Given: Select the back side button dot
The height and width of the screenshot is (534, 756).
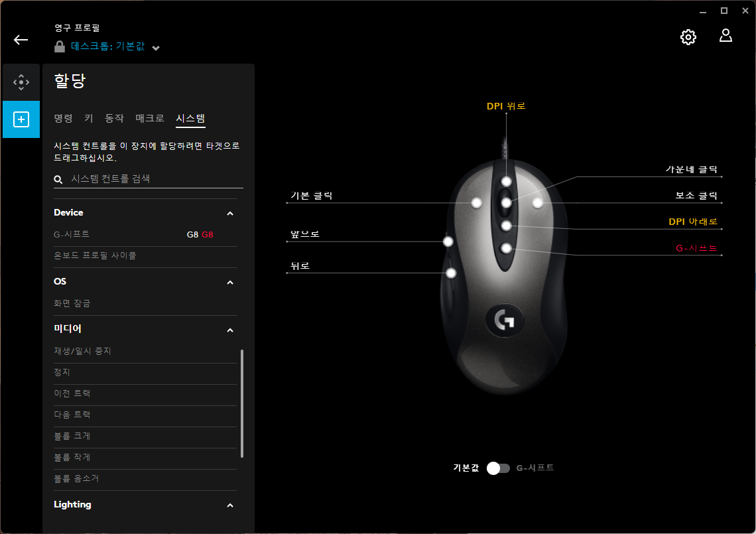Looking at the screenshot, I should click(451, 273).
